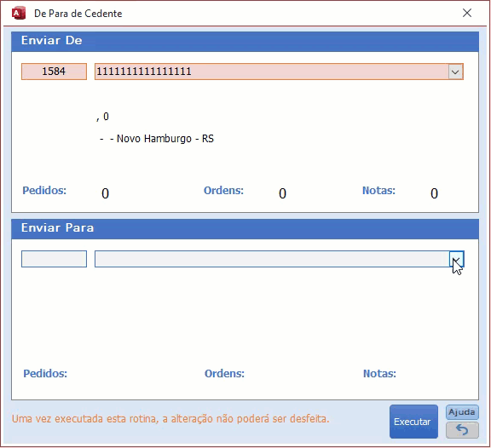491x448 pixels.
Task: Click the empty Enviar Para code field
Action: click(54, 259)
